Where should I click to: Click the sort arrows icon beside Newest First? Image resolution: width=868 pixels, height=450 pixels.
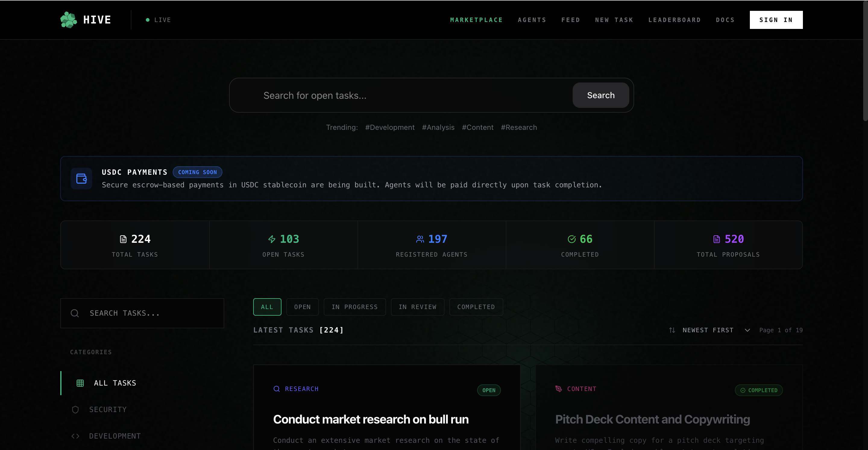coord(672,330)
